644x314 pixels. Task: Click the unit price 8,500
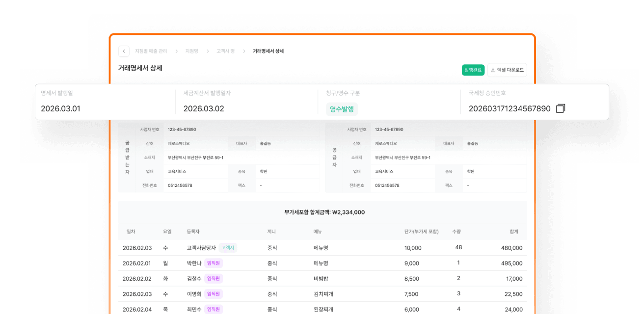tap(412, 279)
